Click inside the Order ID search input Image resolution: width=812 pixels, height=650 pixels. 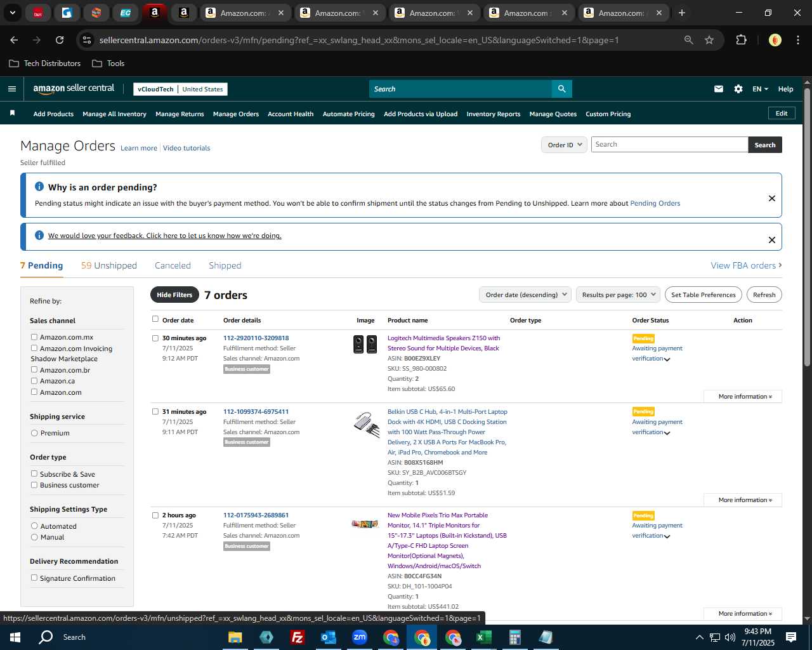tap(669, 145)
